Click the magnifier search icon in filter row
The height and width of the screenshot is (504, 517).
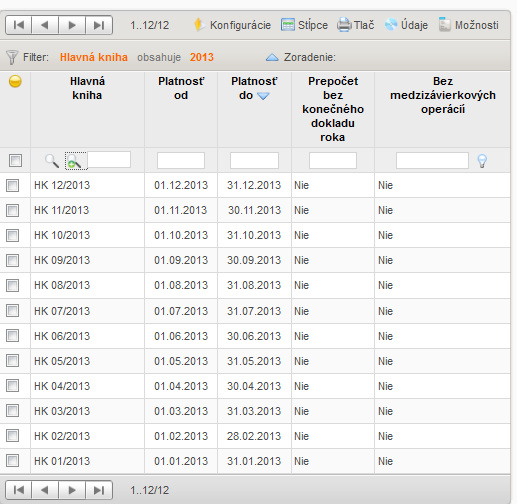(52, 161)
